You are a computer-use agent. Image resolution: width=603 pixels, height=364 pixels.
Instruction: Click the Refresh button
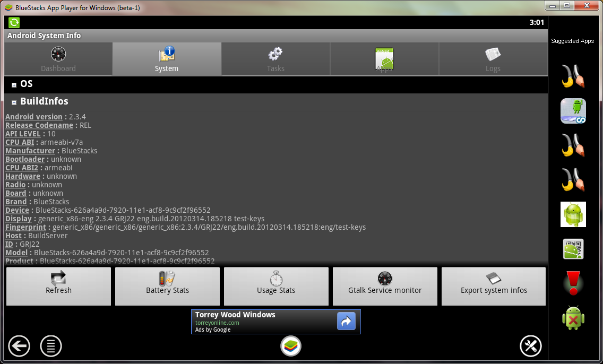[x=58, y=286]
